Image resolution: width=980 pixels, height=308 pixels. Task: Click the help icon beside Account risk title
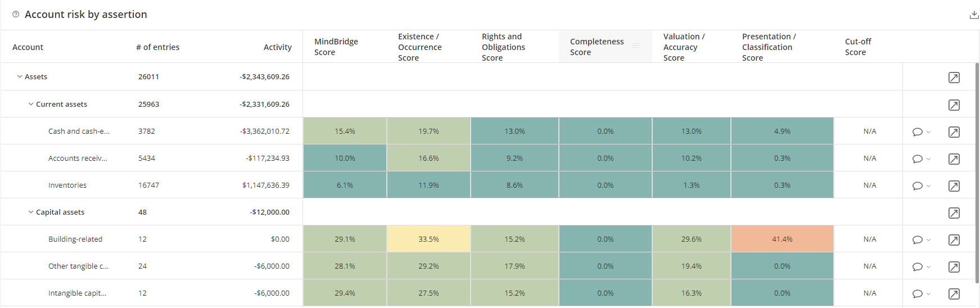[16, 15]
